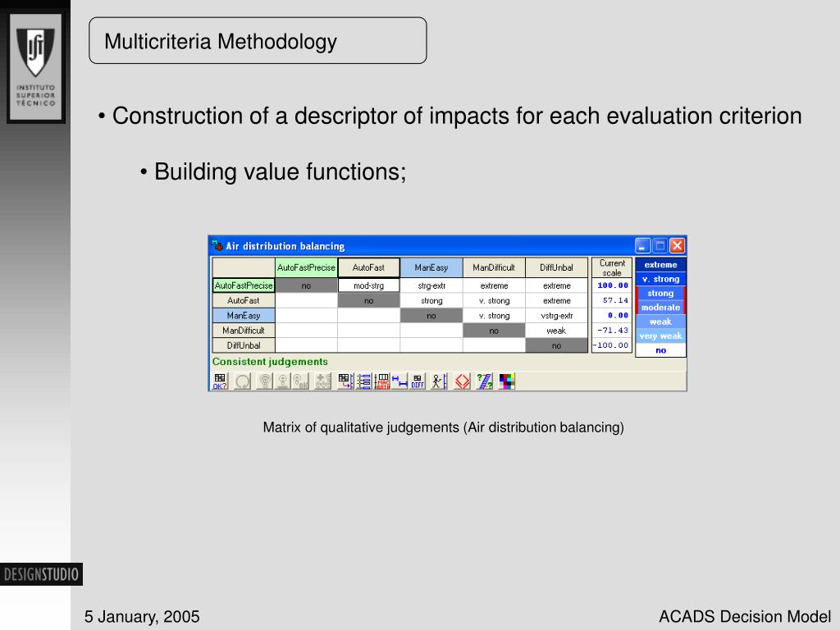Click 'strong' cell in AutoFast row
The width and height of the screenshot is (840, 630).
(x=431, y=300)
